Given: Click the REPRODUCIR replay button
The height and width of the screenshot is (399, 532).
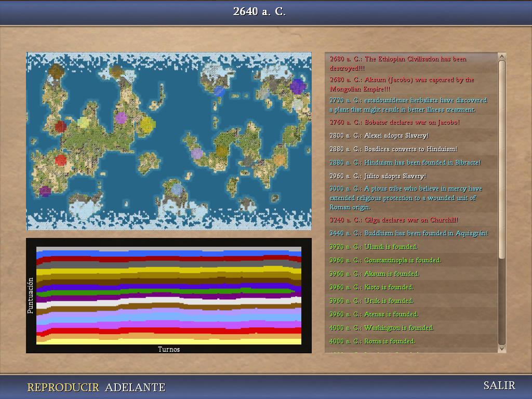Looking at the screenshot, I should 63,388.
